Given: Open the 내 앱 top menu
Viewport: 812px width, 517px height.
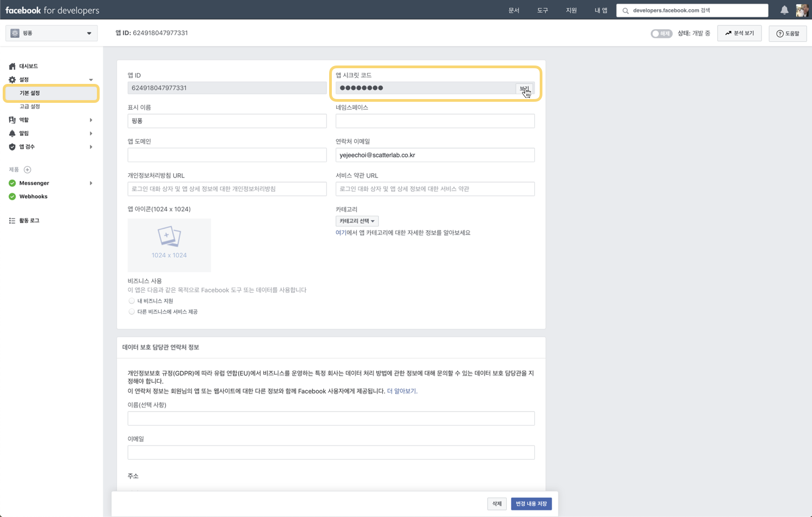Looking at the screenshot, I should pos(601,10).
